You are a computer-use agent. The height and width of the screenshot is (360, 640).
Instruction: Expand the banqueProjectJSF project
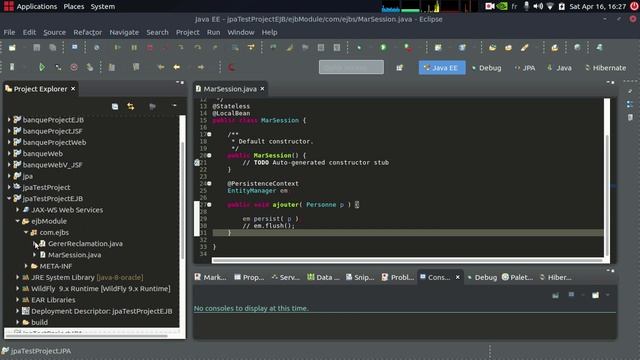(9, 131)
